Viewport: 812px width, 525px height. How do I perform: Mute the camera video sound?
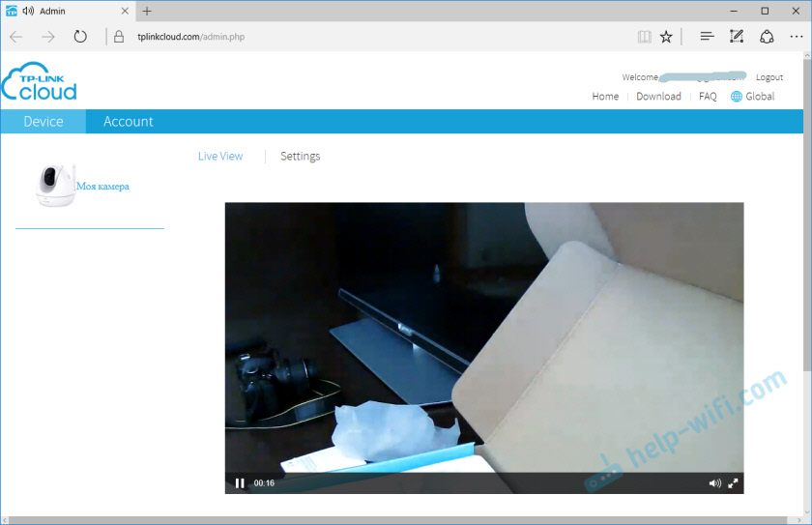(x=714, y=483)
